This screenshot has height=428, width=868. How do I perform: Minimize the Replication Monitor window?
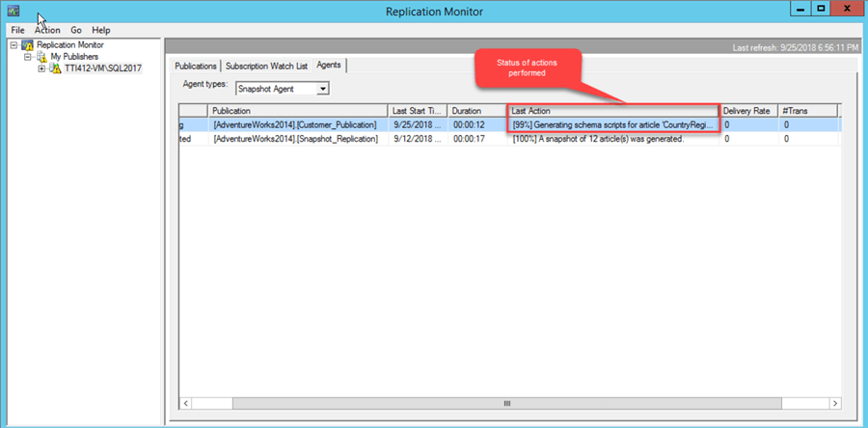click(801, 9)
